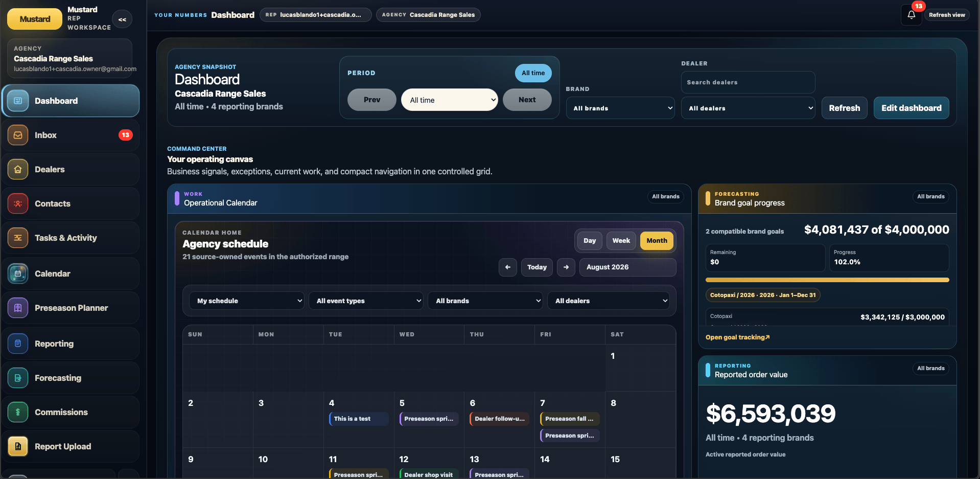Open the Preseason Planner book icon
The height and width of the screenshot is (479, 980).
(x=18, y=308)
